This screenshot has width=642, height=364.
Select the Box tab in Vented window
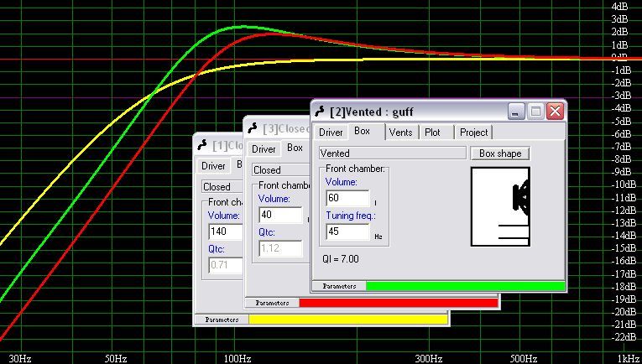(x=362, y=132)
